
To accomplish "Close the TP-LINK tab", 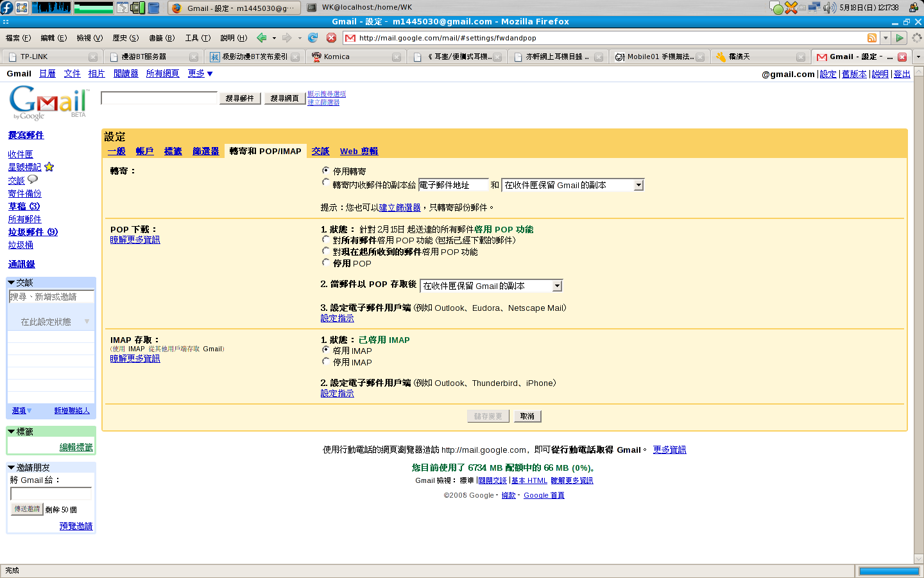I will [x=93, y=57].
